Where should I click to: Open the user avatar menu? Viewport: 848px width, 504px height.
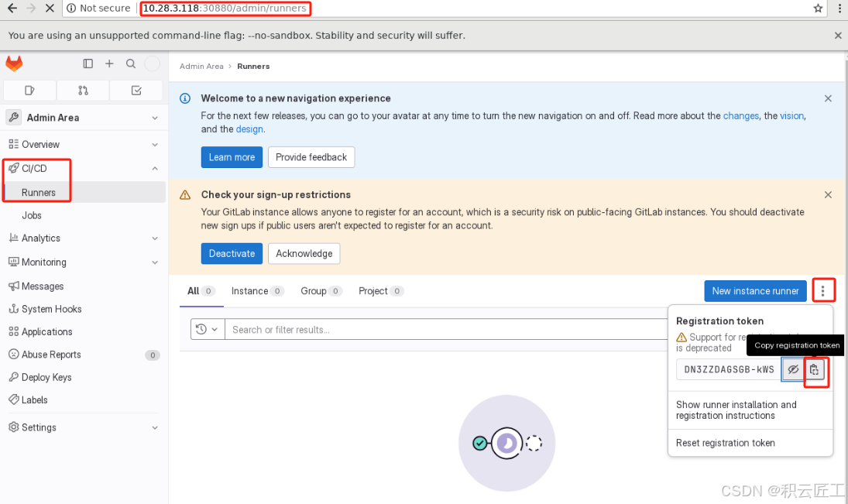pyautogui.click(x=152, y=63)
